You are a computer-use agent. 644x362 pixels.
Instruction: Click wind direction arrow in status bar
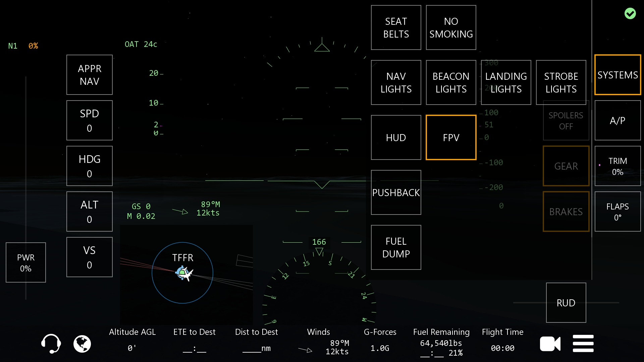(305, 350)
